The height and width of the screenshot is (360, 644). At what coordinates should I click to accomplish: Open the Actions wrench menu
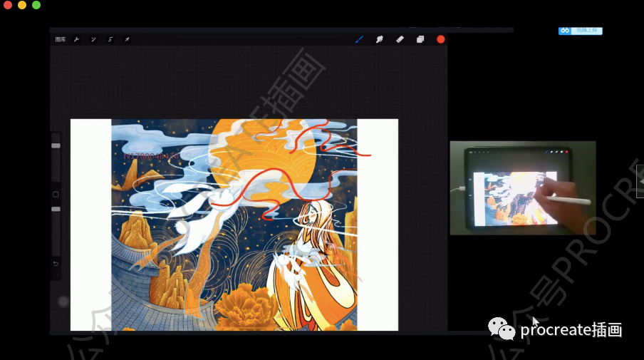tap(77, 39)
